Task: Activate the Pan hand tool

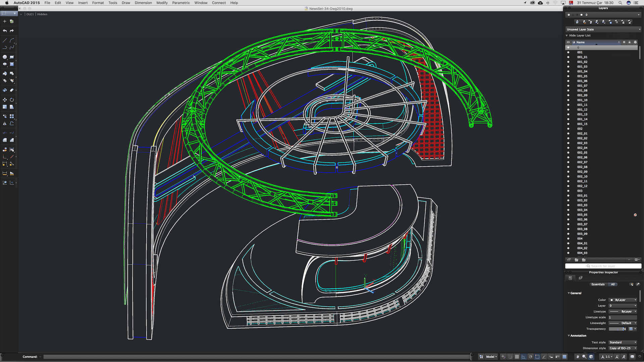Action: click(577, 357)
